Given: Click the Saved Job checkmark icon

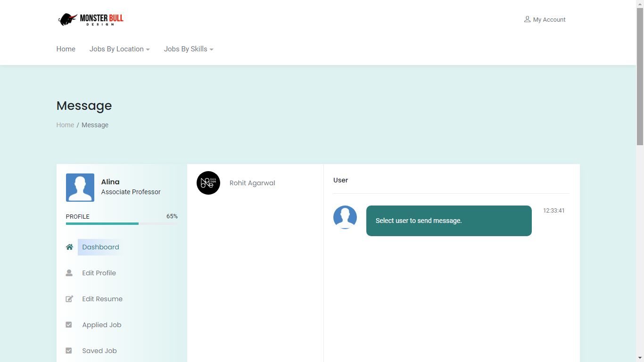Looking at the screenshot, I should point(69,351).
